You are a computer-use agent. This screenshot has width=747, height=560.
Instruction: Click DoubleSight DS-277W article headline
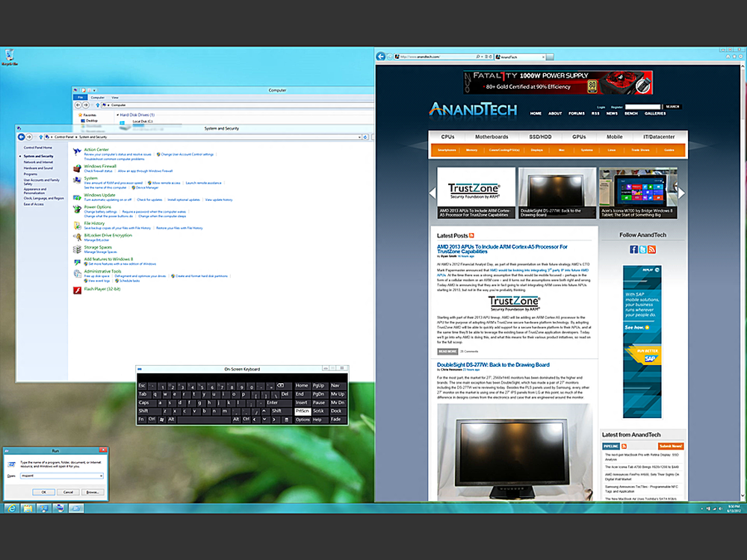[493, 365]
